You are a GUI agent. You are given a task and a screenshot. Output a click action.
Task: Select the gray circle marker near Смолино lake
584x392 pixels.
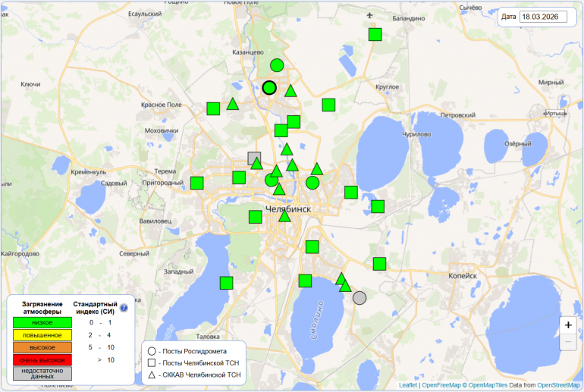[x=360, y=298]
